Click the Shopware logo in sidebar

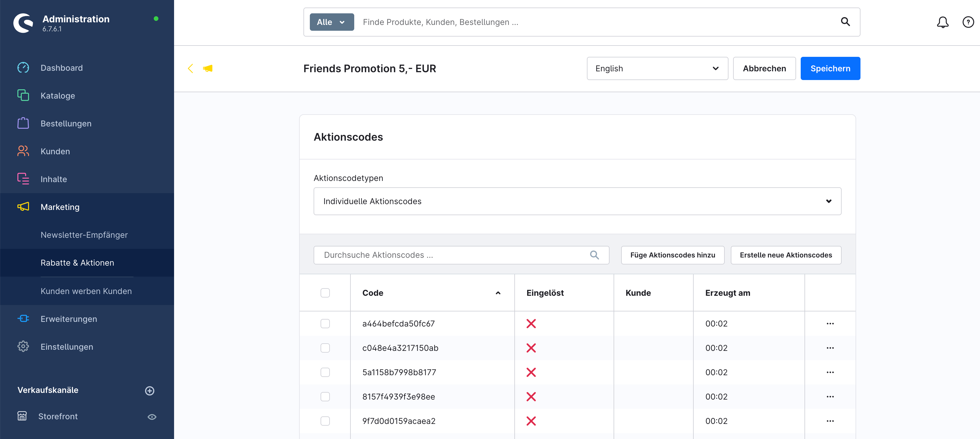23,23
